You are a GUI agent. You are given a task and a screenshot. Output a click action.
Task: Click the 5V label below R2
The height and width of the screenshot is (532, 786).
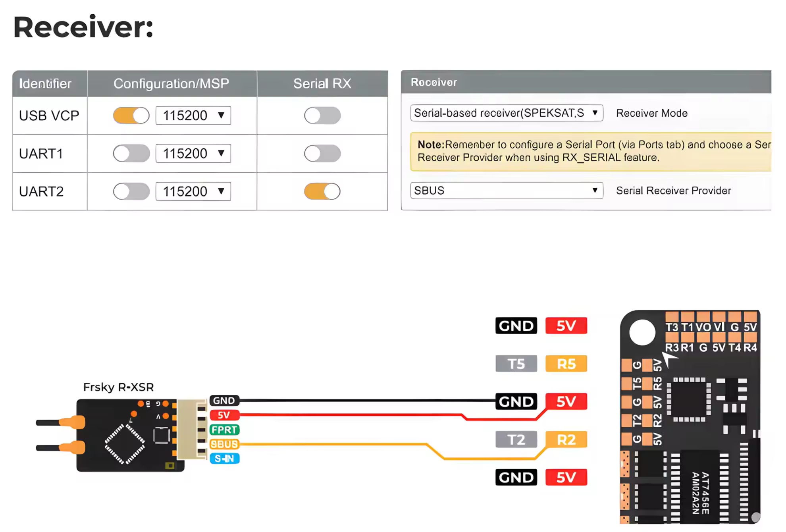(566, 477)
